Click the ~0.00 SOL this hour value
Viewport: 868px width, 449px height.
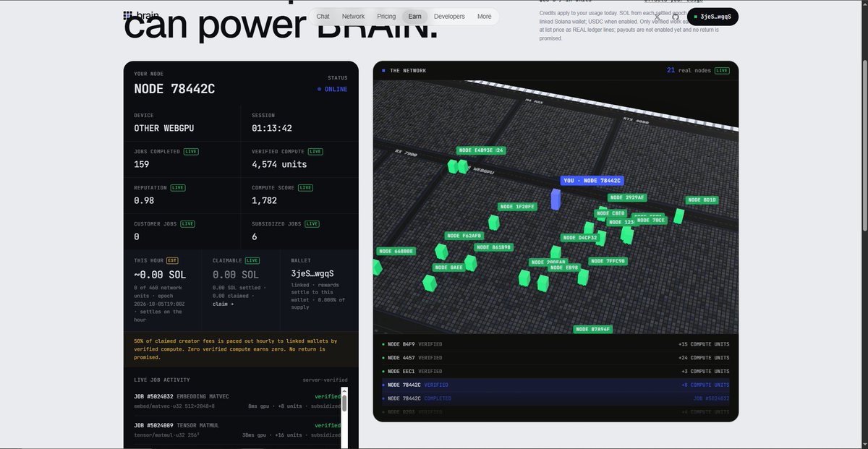(x=160, y=274)
